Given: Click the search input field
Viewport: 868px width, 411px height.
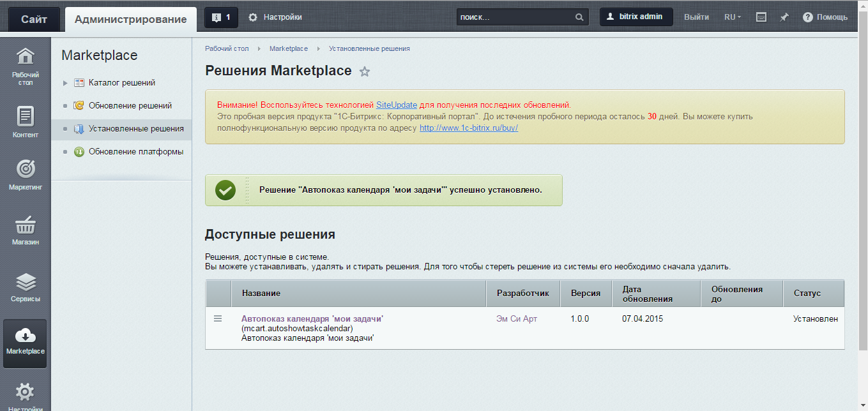Looking at the screenshot, I should coord(514,17).
